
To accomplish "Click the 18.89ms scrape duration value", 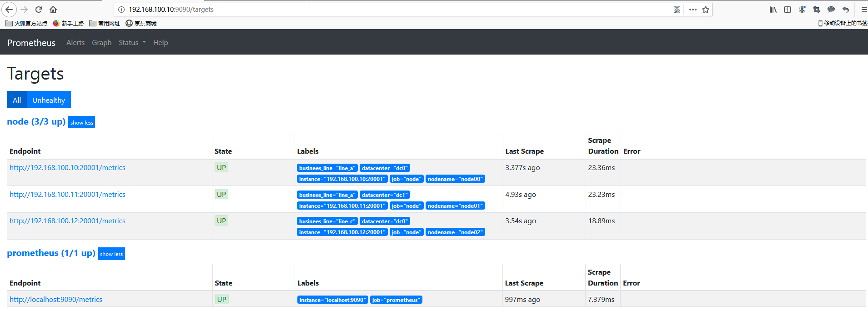I will [x=601, y=221].
